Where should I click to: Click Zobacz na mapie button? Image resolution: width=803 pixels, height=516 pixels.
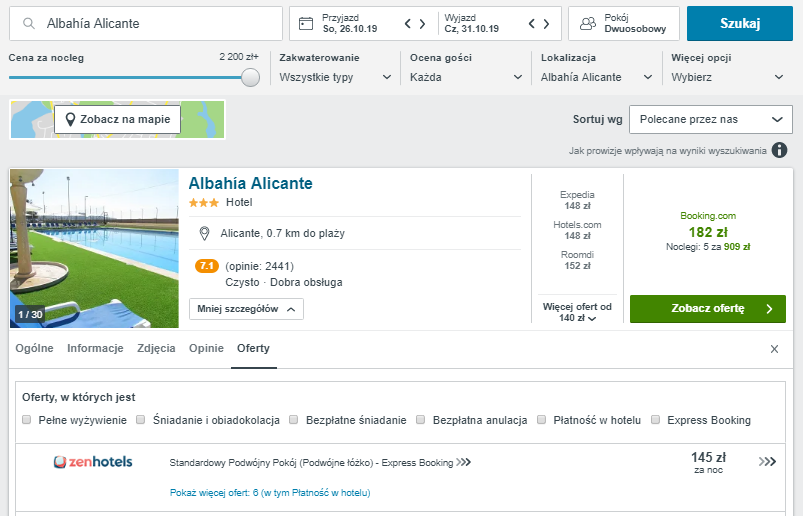pos(118,120)
